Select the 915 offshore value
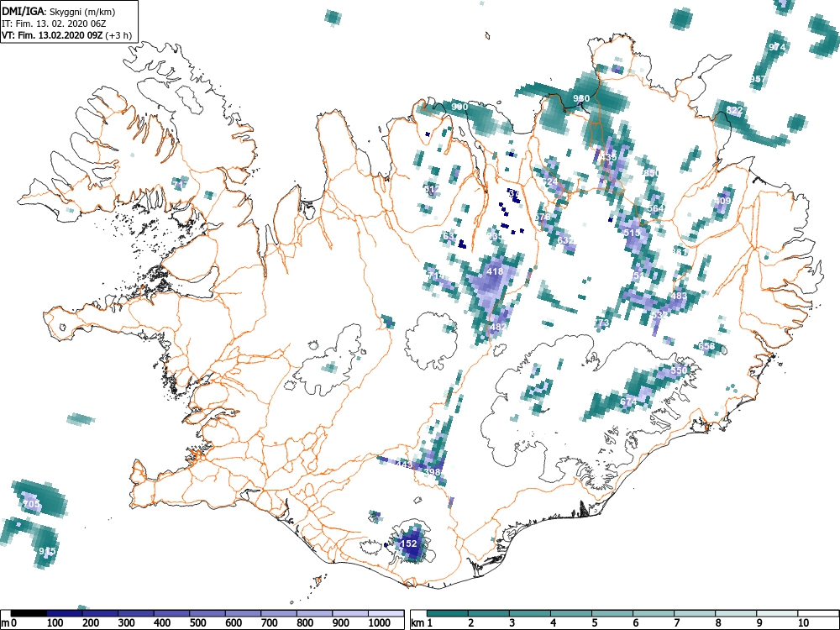Image resolution: width=840 pixels, height=630 pixels. [47, 551]
